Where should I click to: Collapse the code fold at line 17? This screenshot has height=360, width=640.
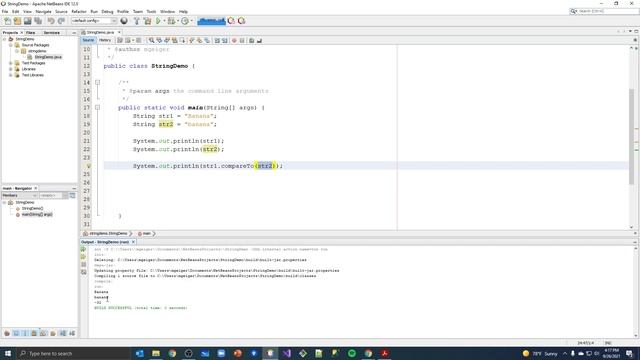98,108
